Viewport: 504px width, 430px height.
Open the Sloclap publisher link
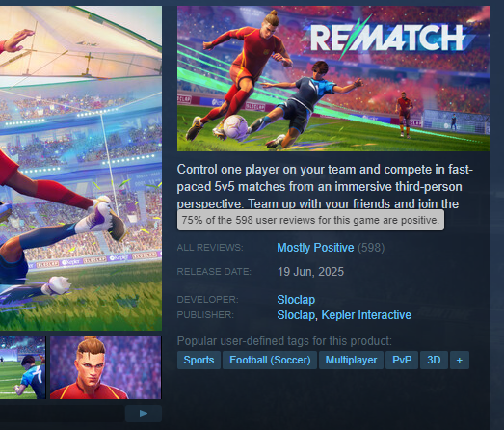[x=296, y=315]
